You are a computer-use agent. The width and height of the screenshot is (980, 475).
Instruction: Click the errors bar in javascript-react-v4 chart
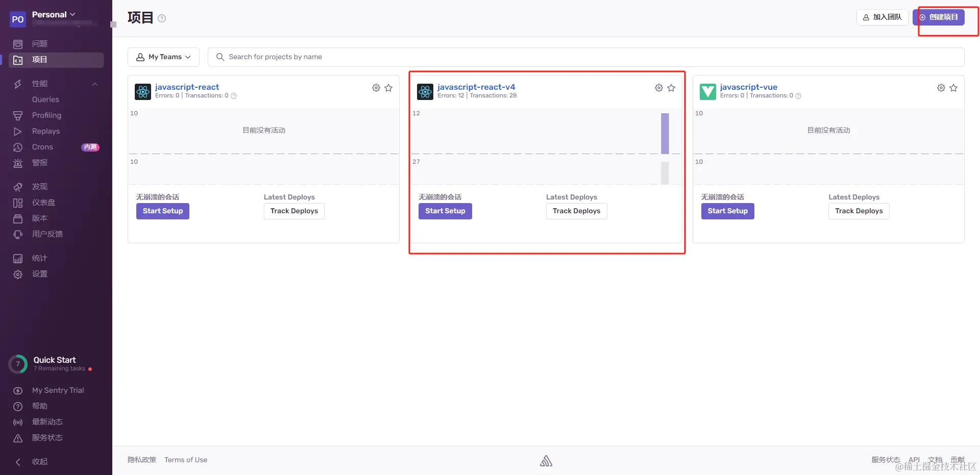pos(665,134)
